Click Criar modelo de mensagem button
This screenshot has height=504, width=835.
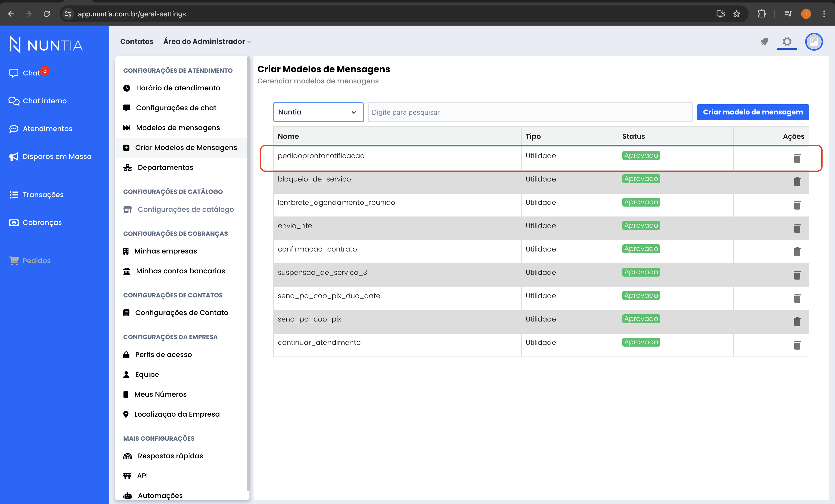[x=753, y=112]
